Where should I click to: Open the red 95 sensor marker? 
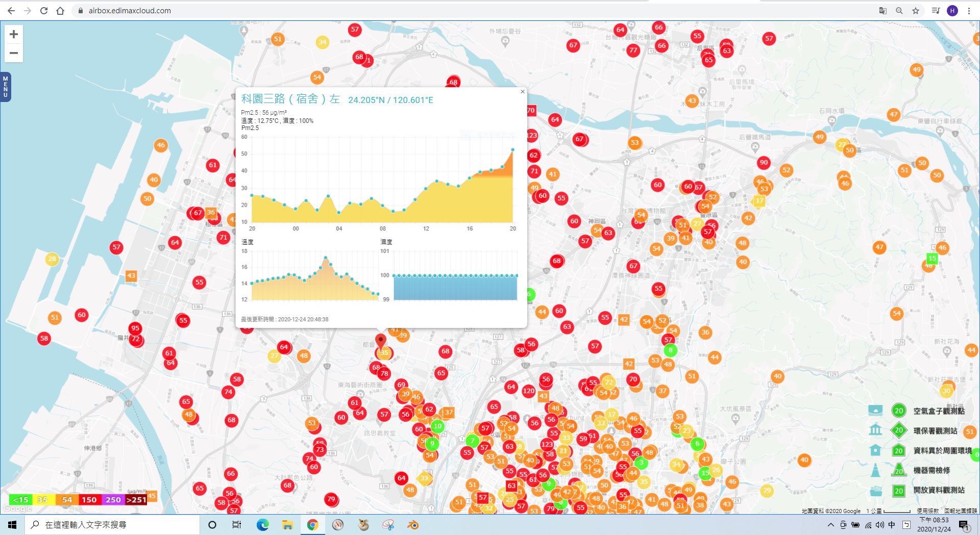click(x=135, y=328)
